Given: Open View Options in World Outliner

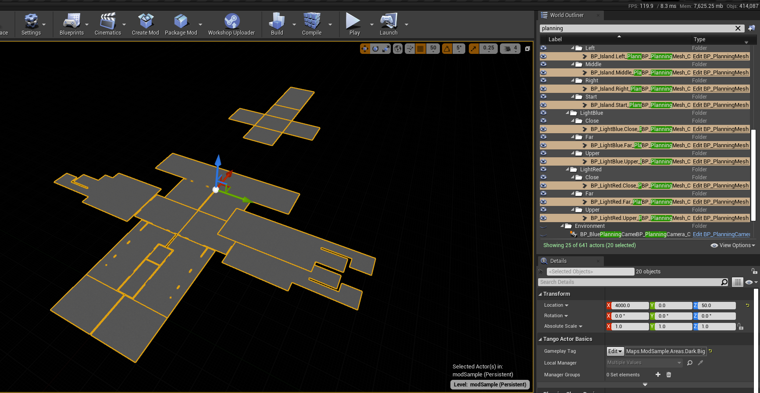Looking at the screenshot, I should pyautogui.click(x=733, y=246).
